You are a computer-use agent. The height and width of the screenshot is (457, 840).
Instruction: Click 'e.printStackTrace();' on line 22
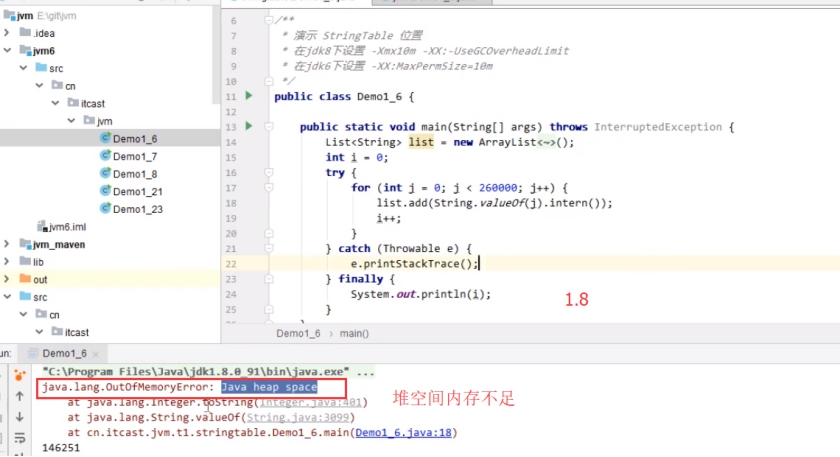coord(414,264)
